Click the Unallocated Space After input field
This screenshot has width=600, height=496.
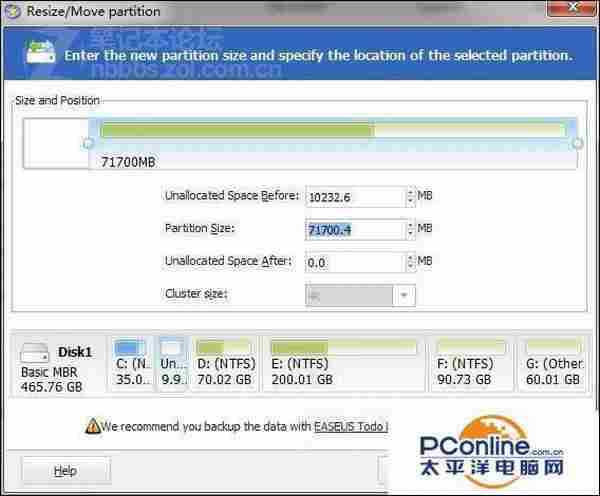click(354, 262)
